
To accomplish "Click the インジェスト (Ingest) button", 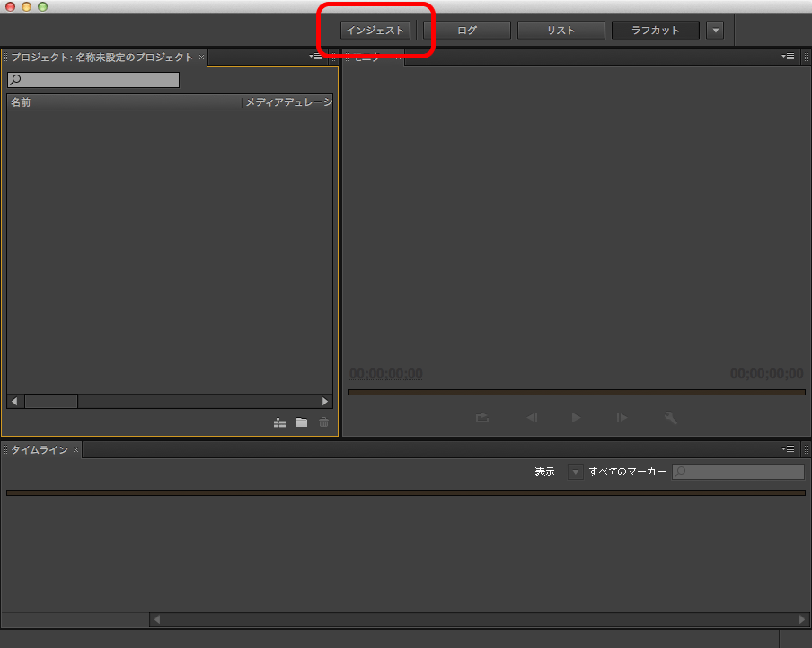I will coord(375,31).
